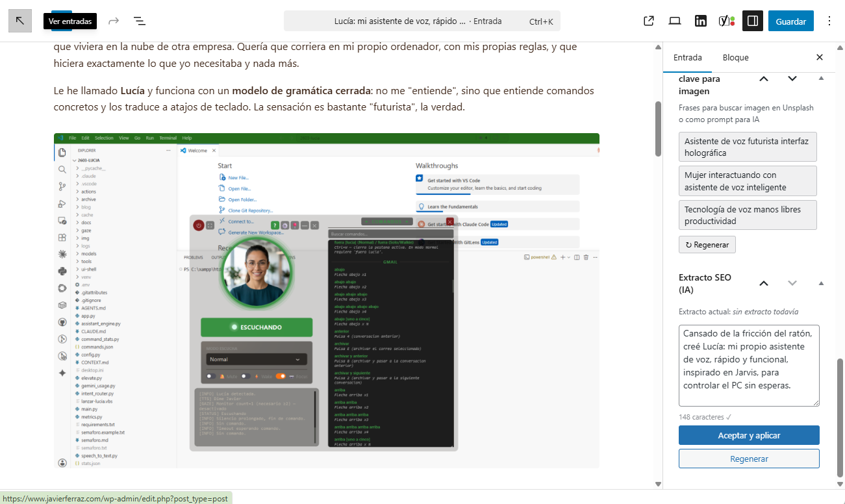
Task: Select 'Mujer interactuando con asistente de voz inteligente'
Action: (748, 181)
